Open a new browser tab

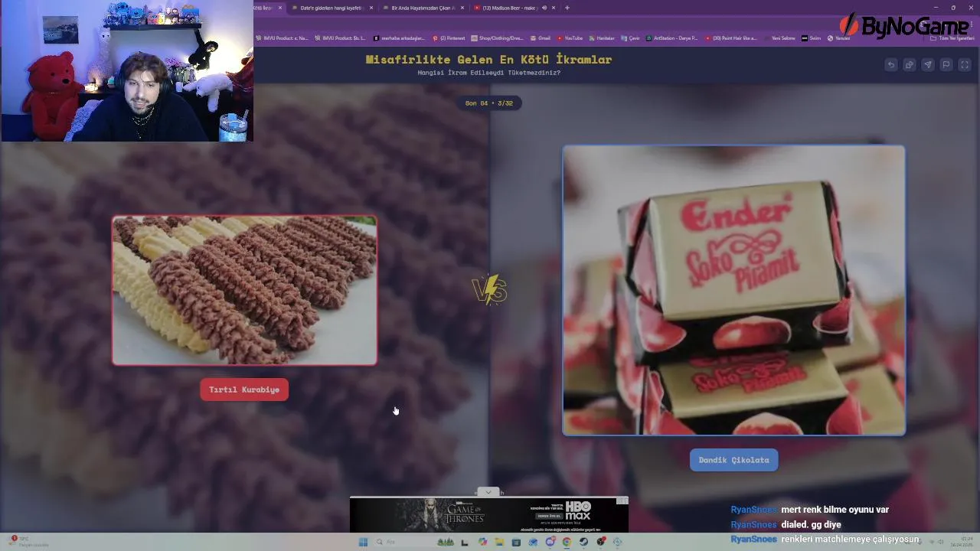click(x=567, y=8)
